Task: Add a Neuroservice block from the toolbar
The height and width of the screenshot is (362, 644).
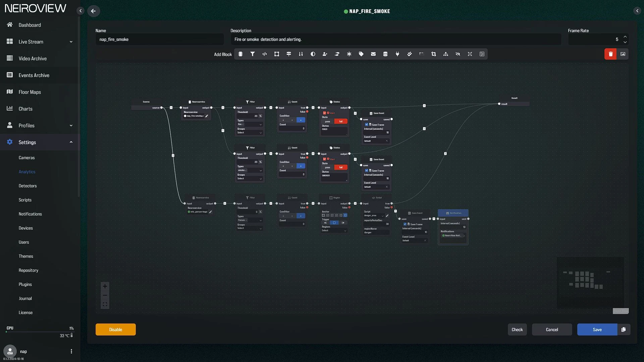Action: [x=240, y=54]
